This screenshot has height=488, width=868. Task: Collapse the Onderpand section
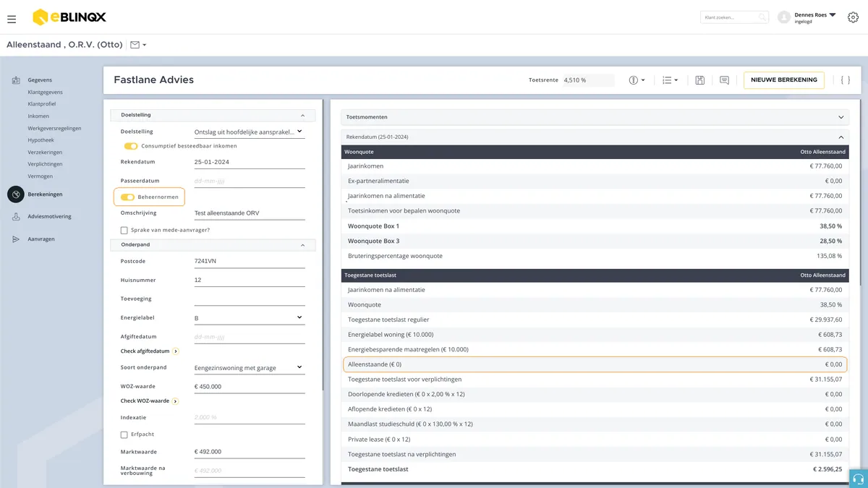(x=302, y=245)
